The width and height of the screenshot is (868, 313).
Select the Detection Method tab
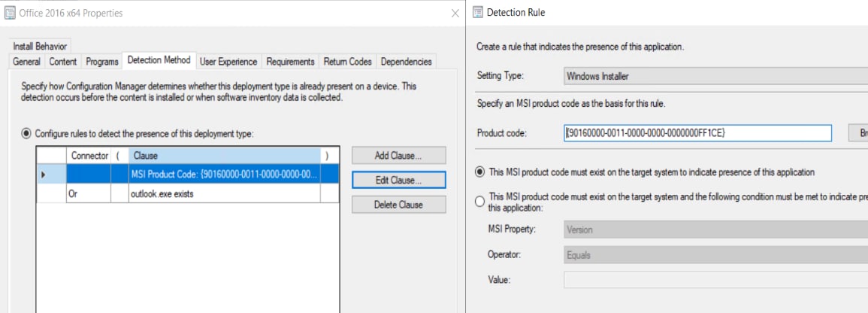(159, 60)
